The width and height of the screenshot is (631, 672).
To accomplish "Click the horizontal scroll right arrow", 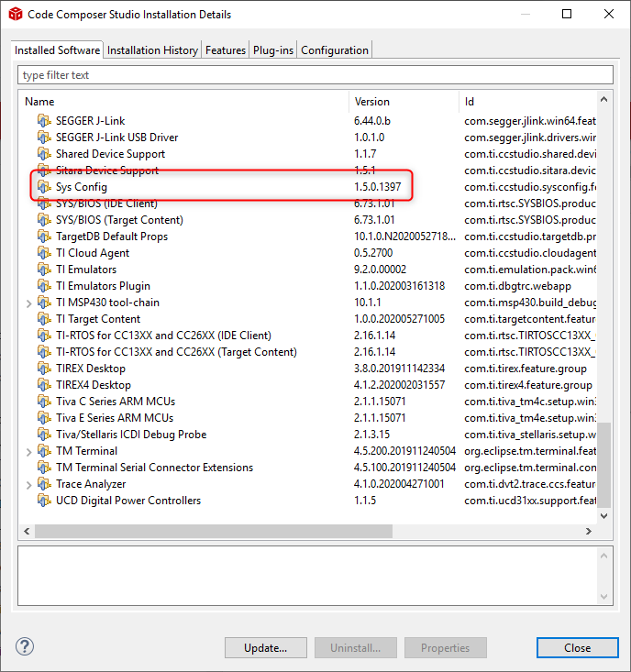I will pos(589,532).
